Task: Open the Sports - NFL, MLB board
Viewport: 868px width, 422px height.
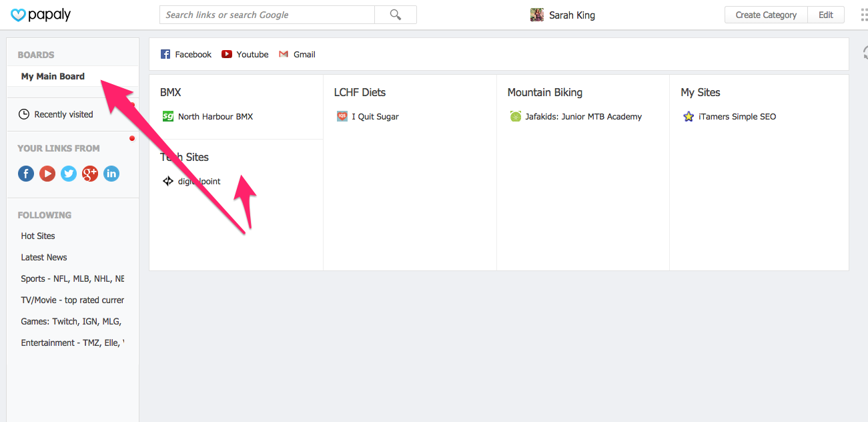Action: pyautogui.click(x=73, y=278)
